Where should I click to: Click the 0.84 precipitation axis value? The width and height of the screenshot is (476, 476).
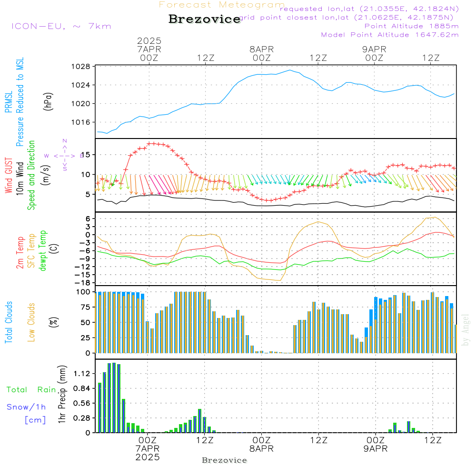[x=82, y=388]
